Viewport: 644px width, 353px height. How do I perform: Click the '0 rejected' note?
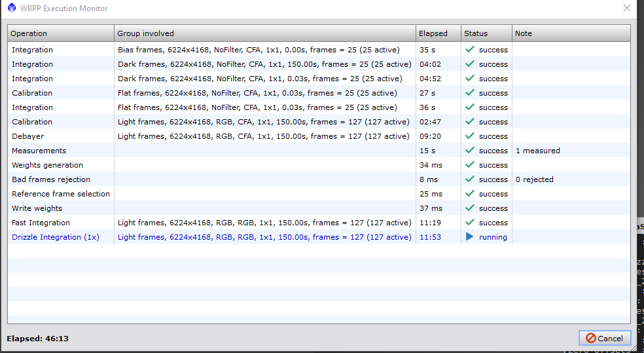[x=534, y=179]
